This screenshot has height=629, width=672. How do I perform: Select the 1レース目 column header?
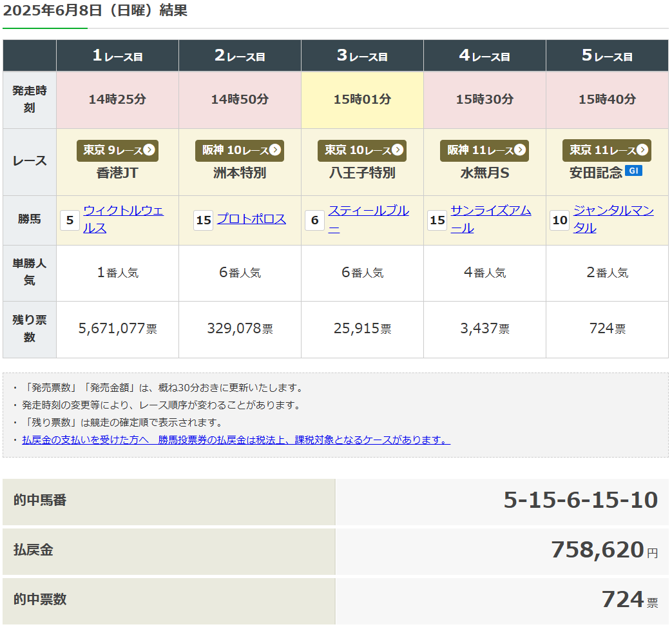tap(117, 55)
